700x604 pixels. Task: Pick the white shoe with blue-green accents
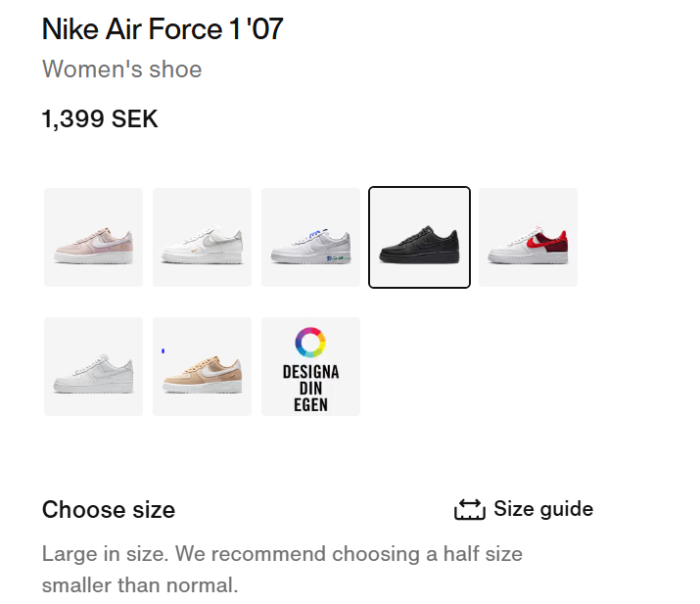tap(310, 238)
